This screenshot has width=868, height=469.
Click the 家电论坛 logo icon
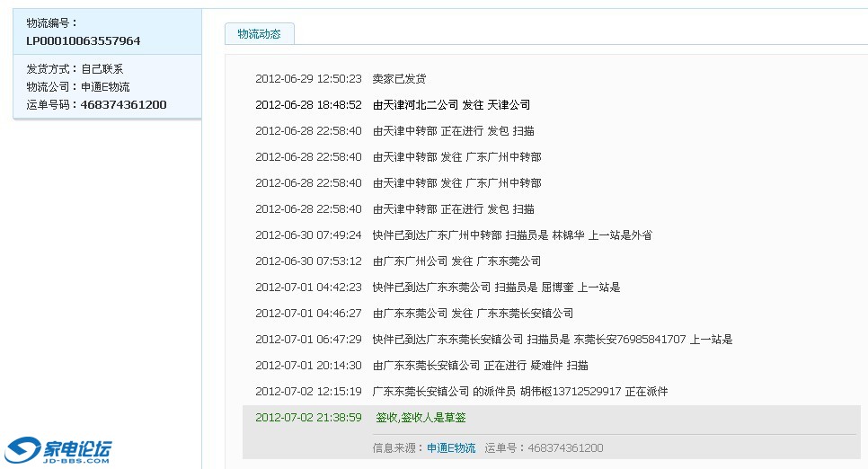(x=59, y=448)
